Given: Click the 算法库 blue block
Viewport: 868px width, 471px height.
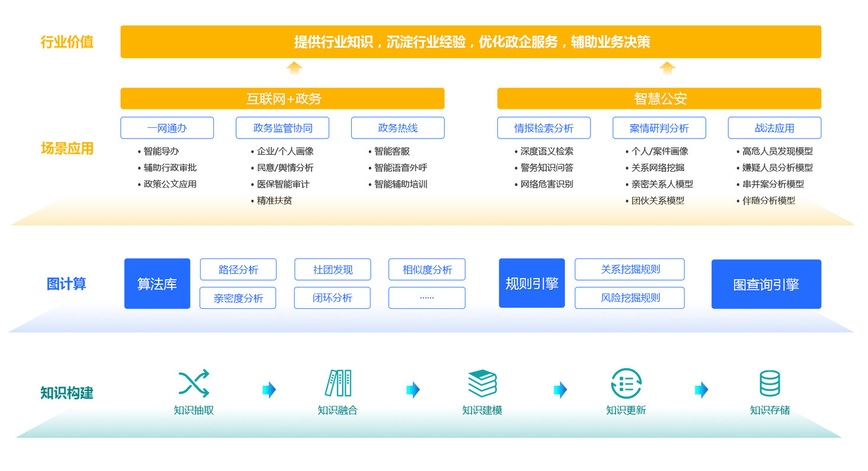Looking at the screenshot, I should point(157,284).
